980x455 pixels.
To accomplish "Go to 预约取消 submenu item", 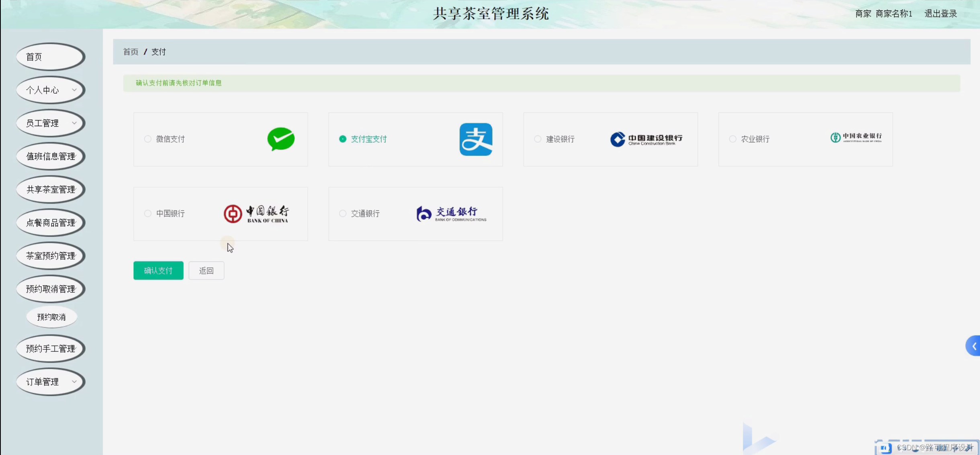I will click(x=51, y=317).
